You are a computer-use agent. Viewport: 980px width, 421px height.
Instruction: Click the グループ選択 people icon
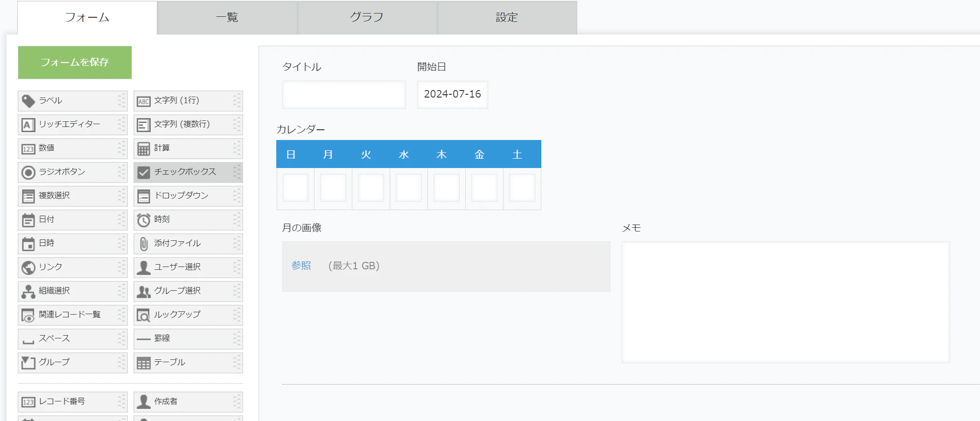[x=144, y=291]
